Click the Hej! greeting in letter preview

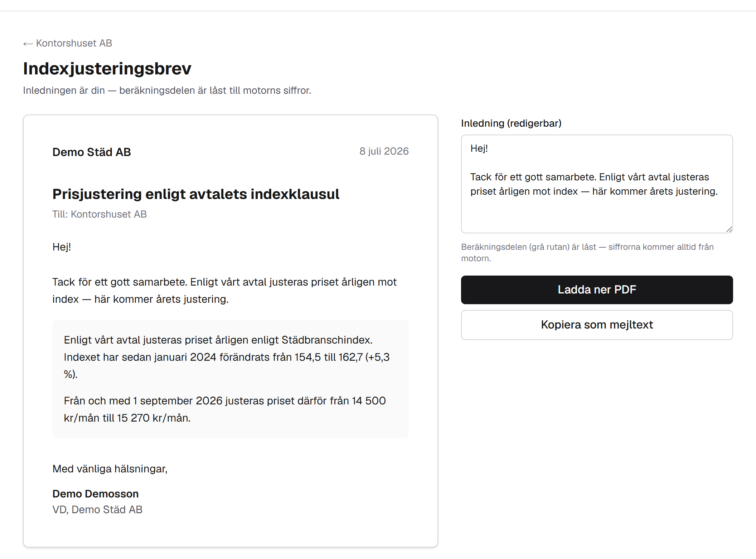pyautogui.click(x=62, y=247)
